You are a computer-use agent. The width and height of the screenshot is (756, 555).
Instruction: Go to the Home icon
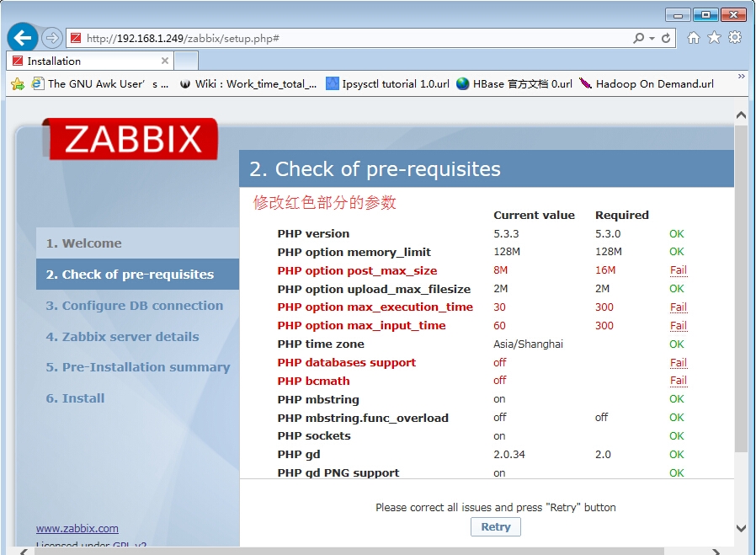click(694, 38)
